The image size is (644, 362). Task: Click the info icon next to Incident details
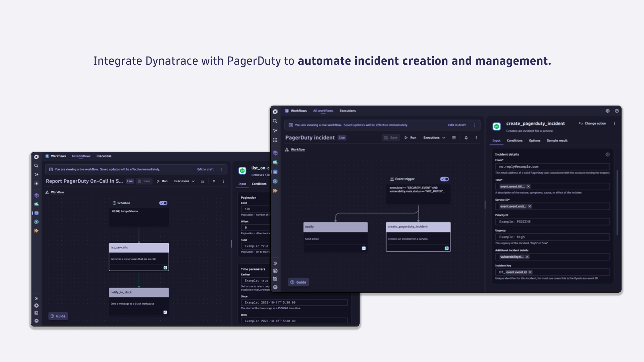[x=607, y=155]
